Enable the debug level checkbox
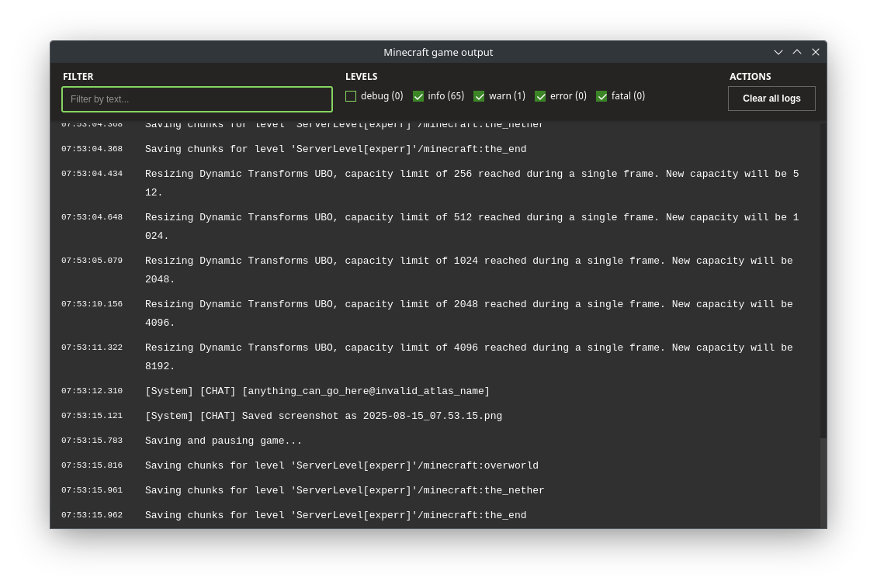Viewport: 877px width, 588px height. (x=351, y=96)
